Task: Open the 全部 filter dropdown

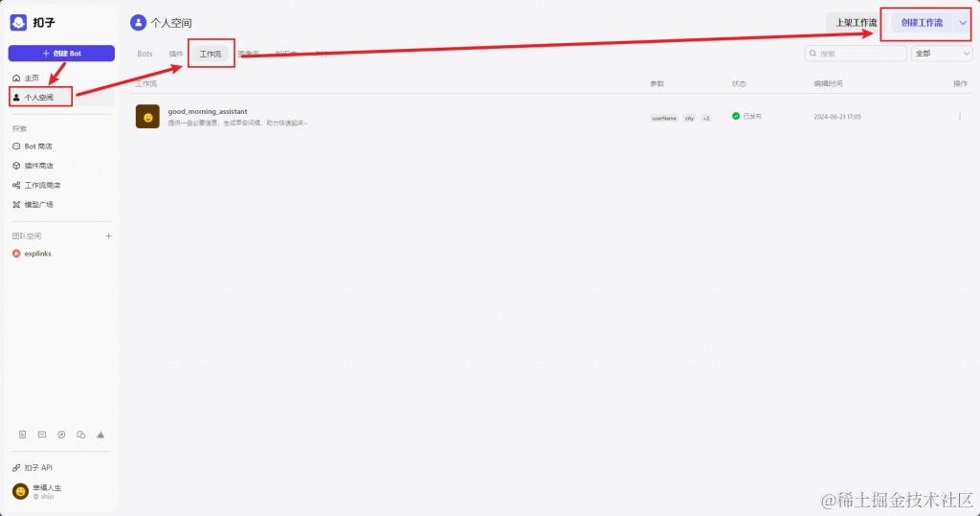Action: coord(942,54)
